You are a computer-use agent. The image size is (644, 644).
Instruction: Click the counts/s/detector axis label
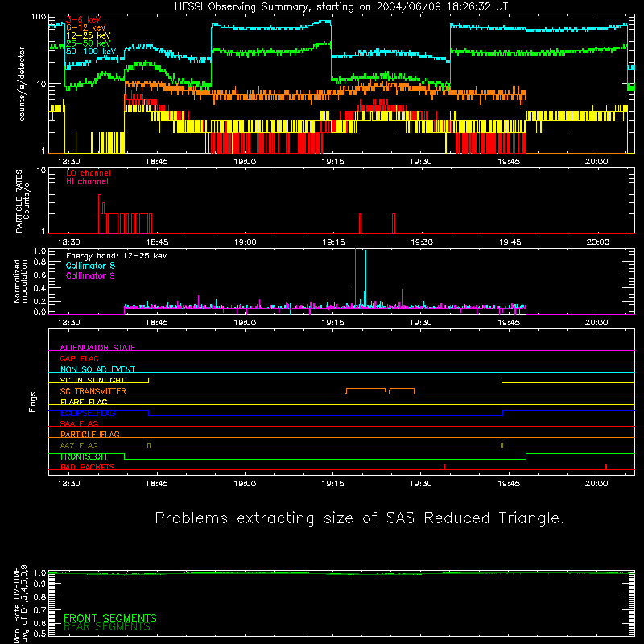(22, 84)
